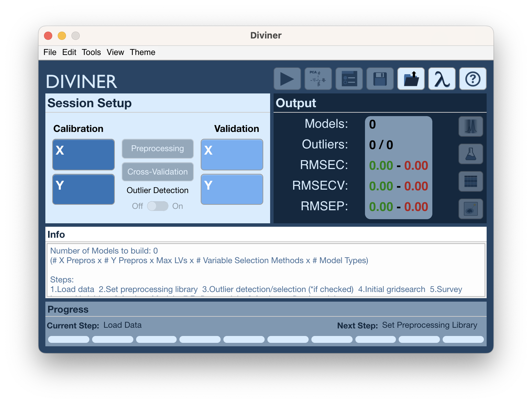
Task: Click the Outliers value '0 / 0'
Action: [x=381, y=145]
